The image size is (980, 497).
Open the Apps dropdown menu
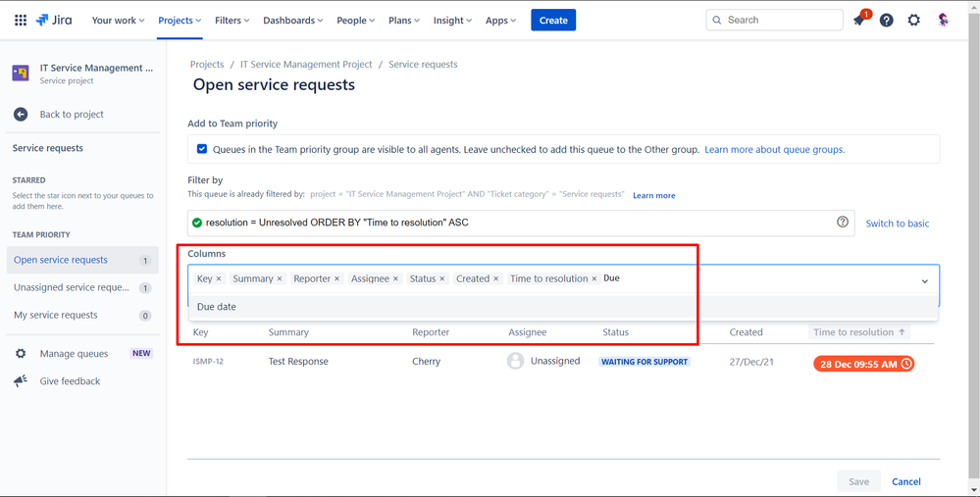point(500,20)
